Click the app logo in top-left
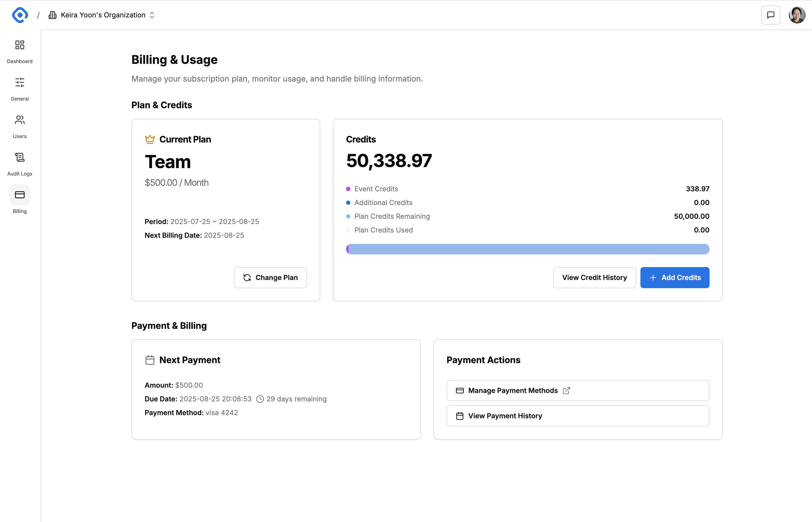The image size is (812, 522). pos(20,15)
